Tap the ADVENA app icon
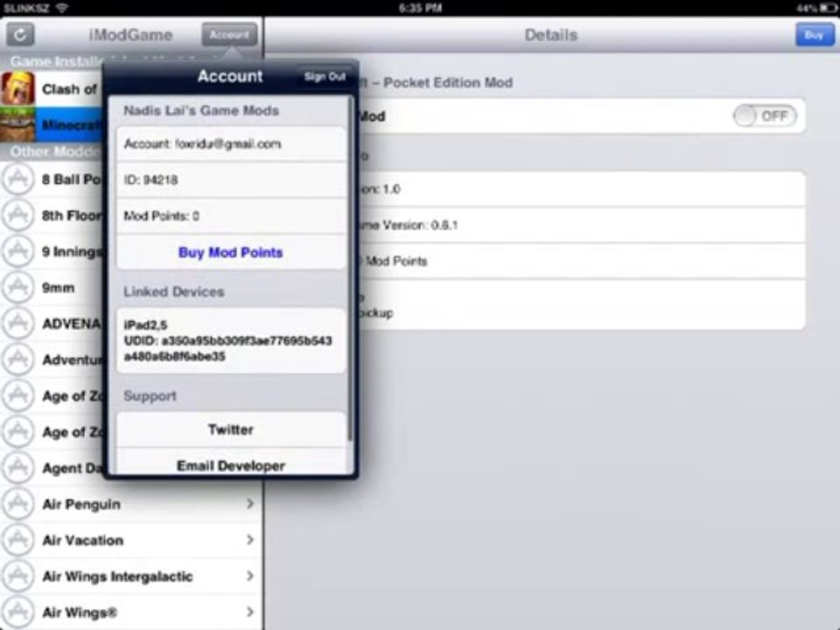The width and height of the screenshot is (840, 630). tap(18, 324)
